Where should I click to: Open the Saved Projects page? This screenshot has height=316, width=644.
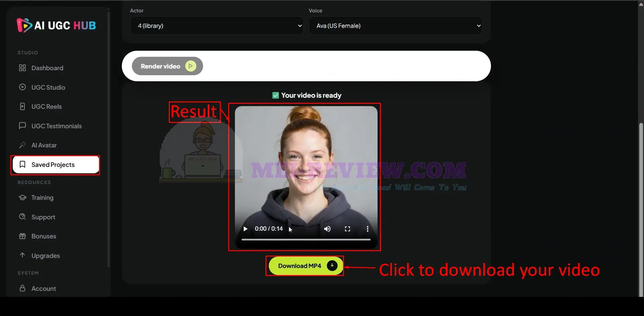(x=56, y=165)
